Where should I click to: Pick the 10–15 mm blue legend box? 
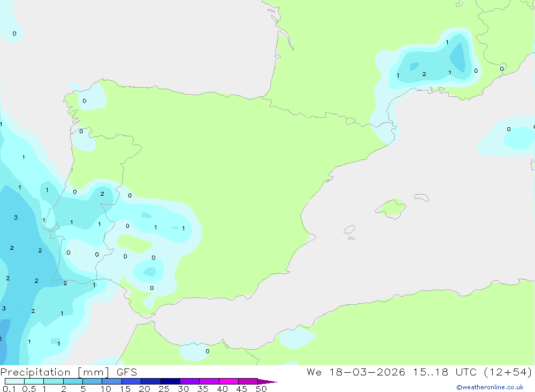click(x=112, y=381)
